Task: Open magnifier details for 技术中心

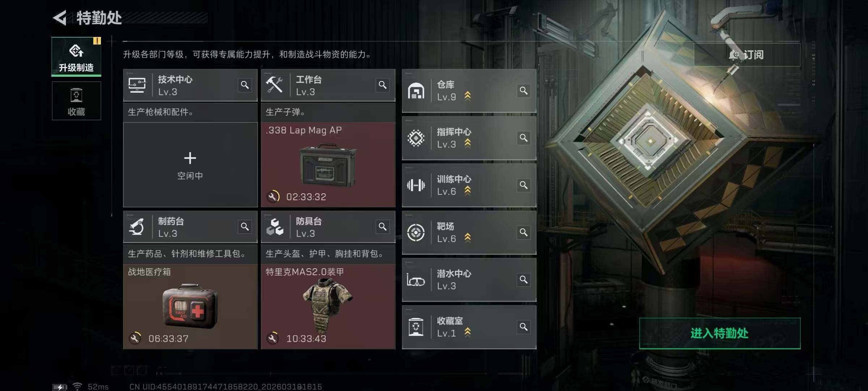Action: [245, 85]
